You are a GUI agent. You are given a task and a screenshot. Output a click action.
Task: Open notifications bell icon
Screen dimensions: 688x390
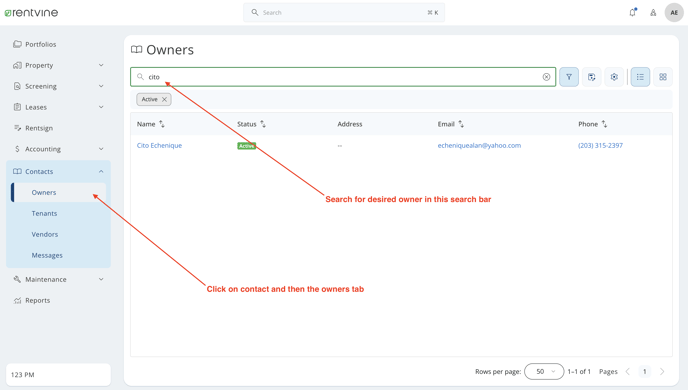point(632,12)
